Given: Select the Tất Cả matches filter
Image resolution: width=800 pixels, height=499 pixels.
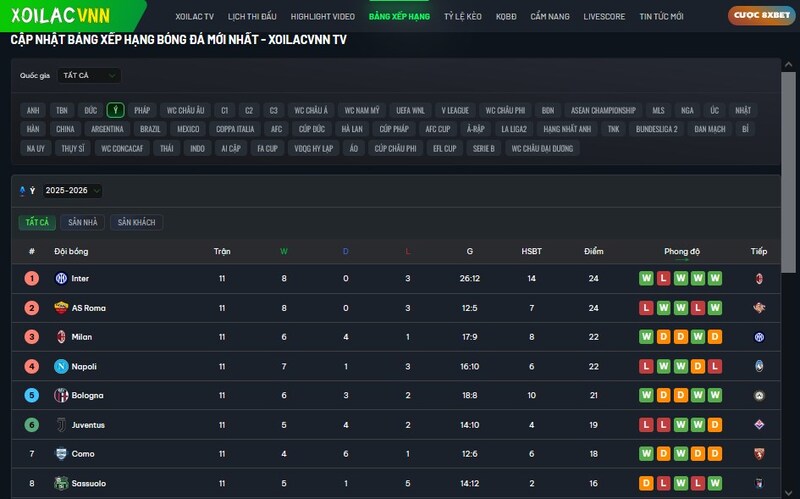Looking at the screenshot, I should 37,222.
